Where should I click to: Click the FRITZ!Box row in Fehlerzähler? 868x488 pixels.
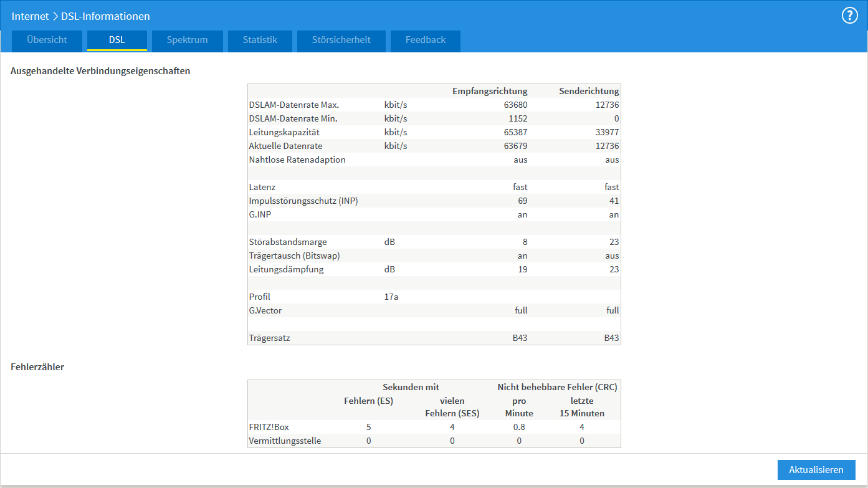click(434, 427)
